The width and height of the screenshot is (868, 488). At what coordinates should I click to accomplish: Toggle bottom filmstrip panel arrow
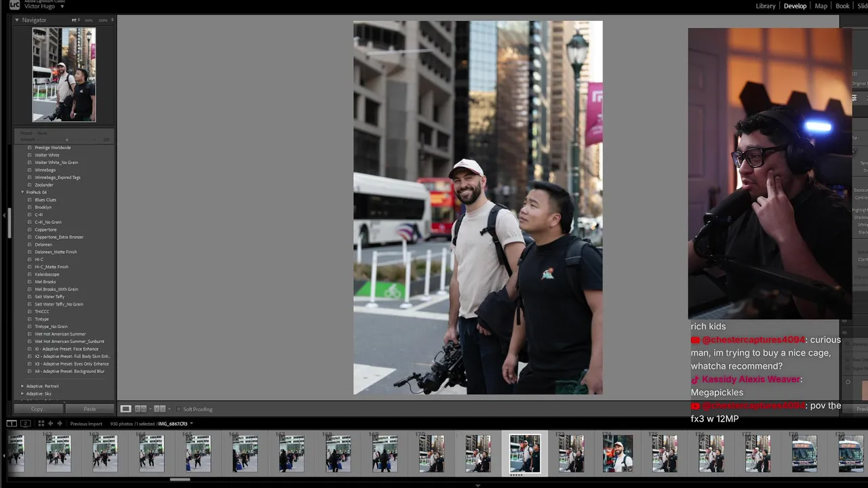[x=477, y=485]
